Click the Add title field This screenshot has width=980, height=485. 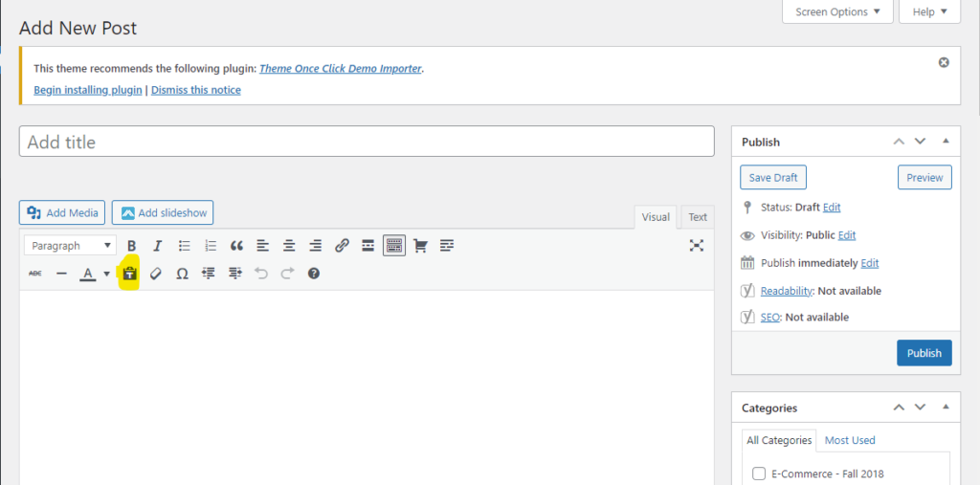tap(367, 142)
